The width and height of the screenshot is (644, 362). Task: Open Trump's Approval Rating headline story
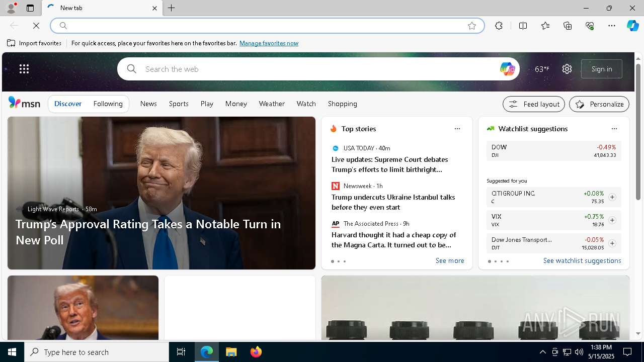coord(148,232)
